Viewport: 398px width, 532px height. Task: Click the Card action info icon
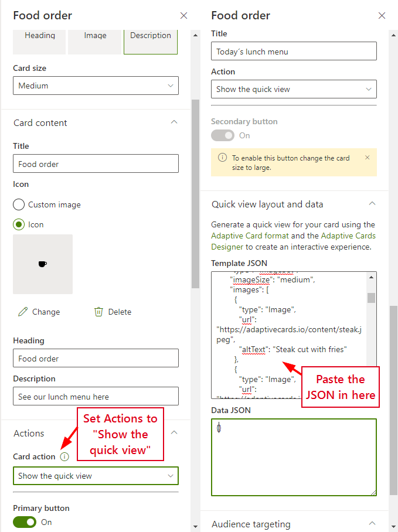pyautogui.click(x=64, y=456)
